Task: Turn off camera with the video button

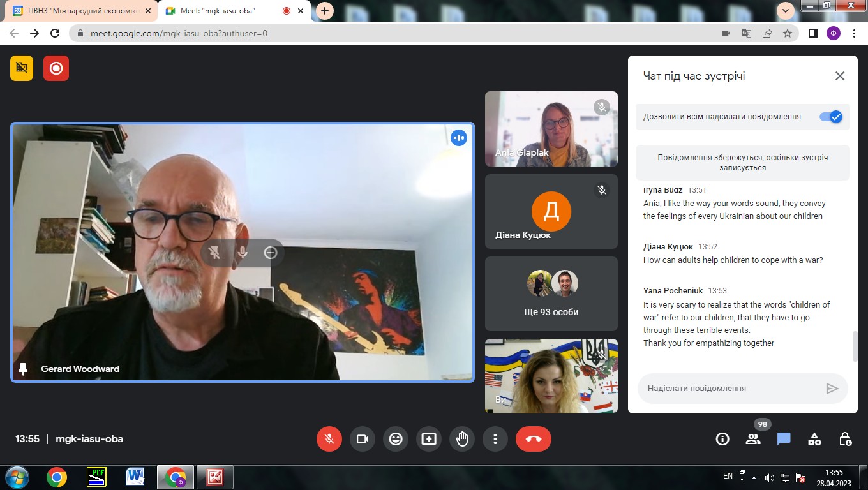Action: 363,439
